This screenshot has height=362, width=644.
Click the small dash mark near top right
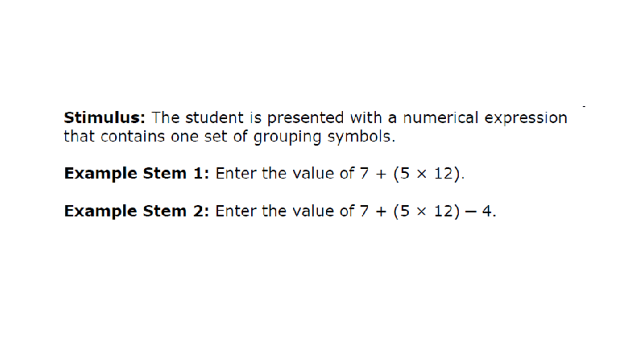[x=584, y=107]
